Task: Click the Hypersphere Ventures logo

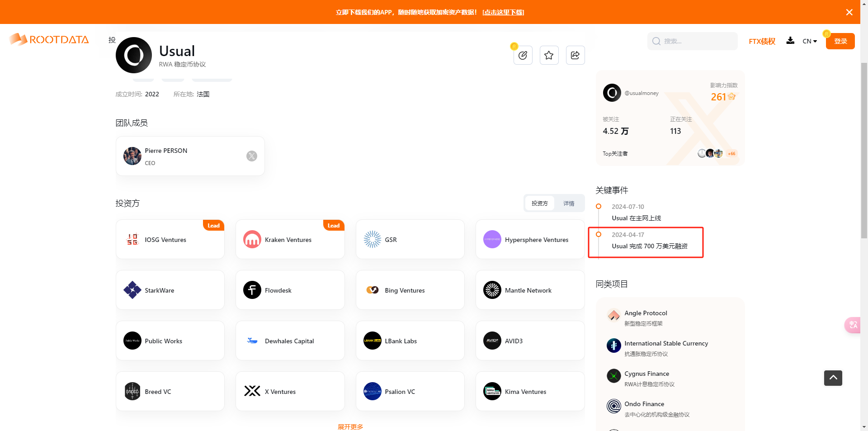Action: tap(492, 239)
